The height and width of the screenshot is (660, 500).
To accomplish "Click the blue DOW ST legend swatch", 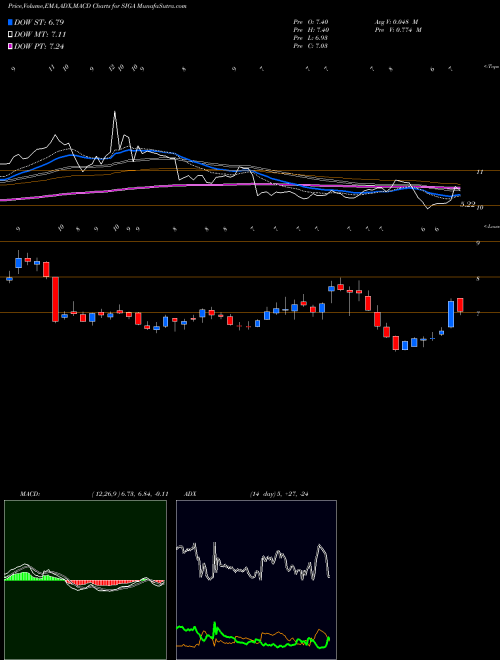I will 10,22.
